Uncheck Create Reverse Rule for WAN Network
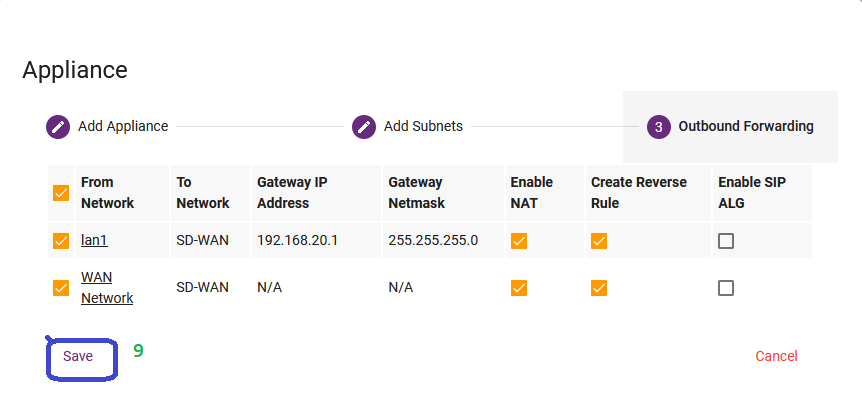 tap(599, 288)
